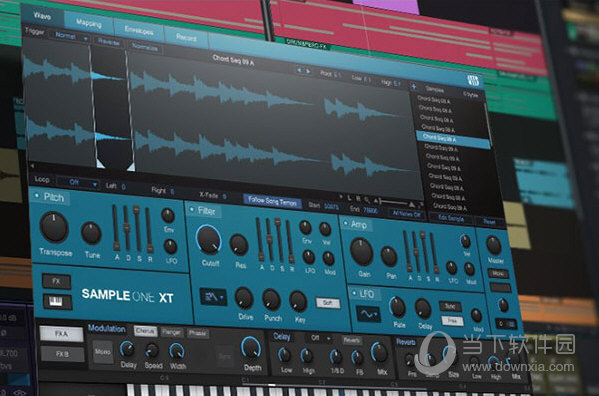
Task: Click the Master volume knob
Action: pyautogui.click(x=494, y=245)
